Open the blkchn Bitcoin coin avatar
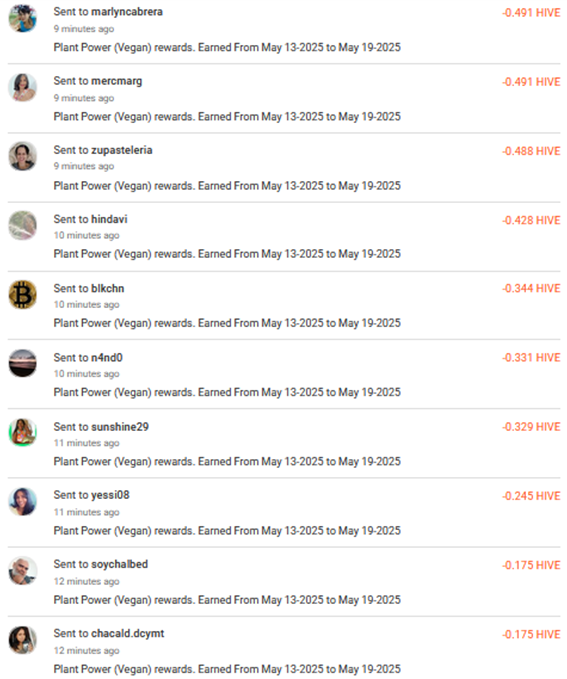Screen dimensions: 567x679 tap(23, 294)
